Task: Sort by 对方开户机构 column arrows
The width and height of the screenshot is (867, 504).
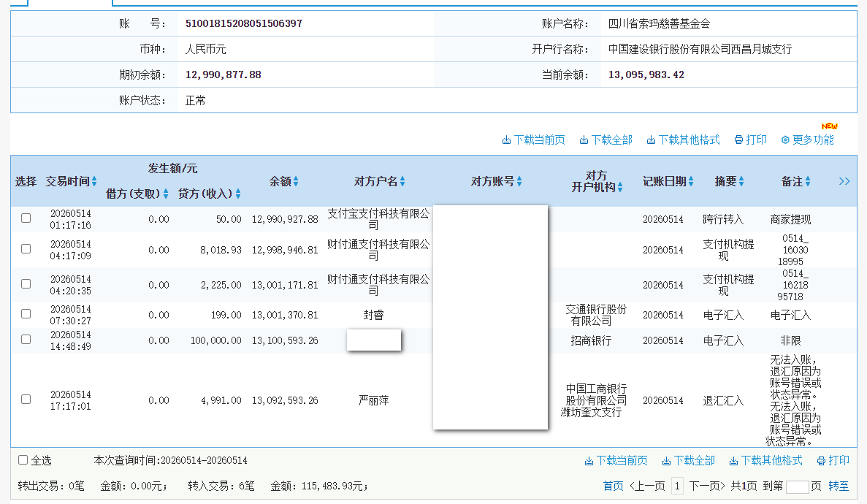Action: pyautogui.click(x=620, y=188)
